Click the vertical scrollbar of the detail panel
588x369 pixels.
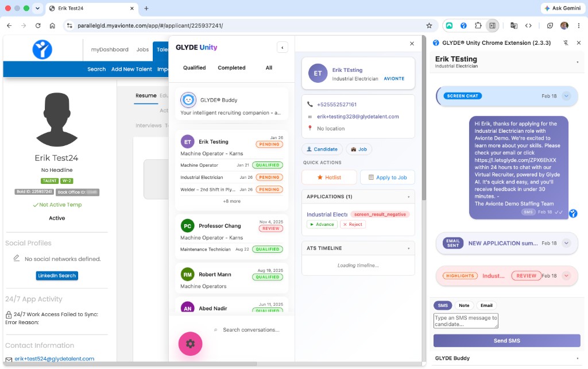pyautogui.click(x=424, y=118)
